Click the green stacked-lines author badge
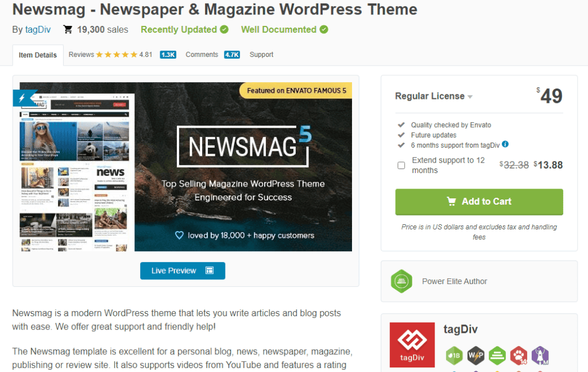This screenshot has height=372, width=588. (497, 355)
